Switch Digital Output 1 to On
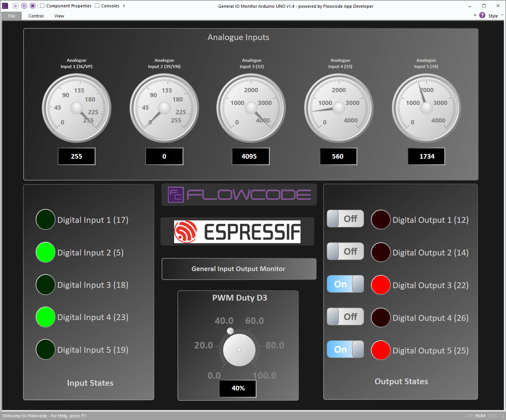The height and width of the screenshot is (420, 506). [345, 219]
